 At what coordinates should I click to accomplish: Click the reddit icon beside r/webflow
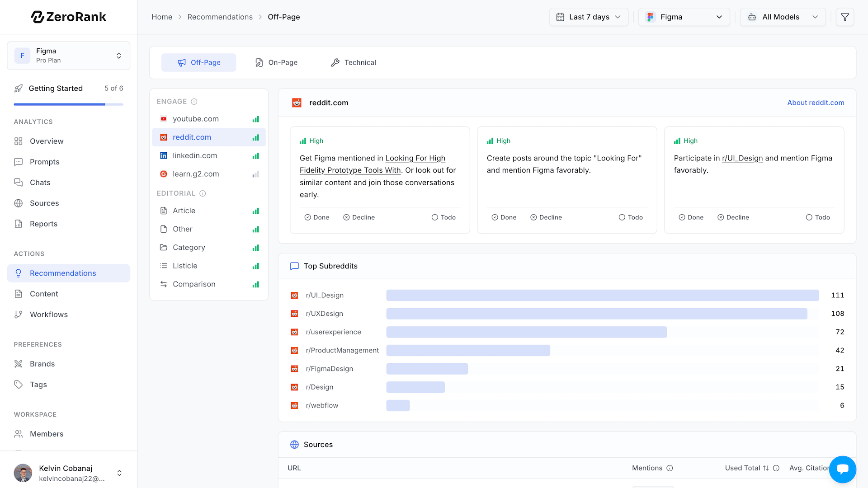tap(294, 405)
